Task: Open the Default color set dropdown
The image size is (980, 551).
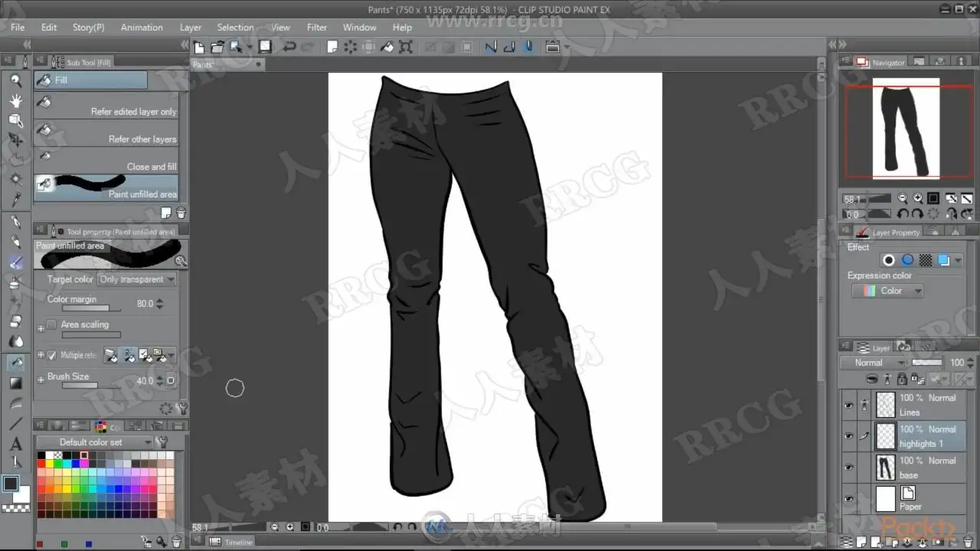Action: (95, 442)
